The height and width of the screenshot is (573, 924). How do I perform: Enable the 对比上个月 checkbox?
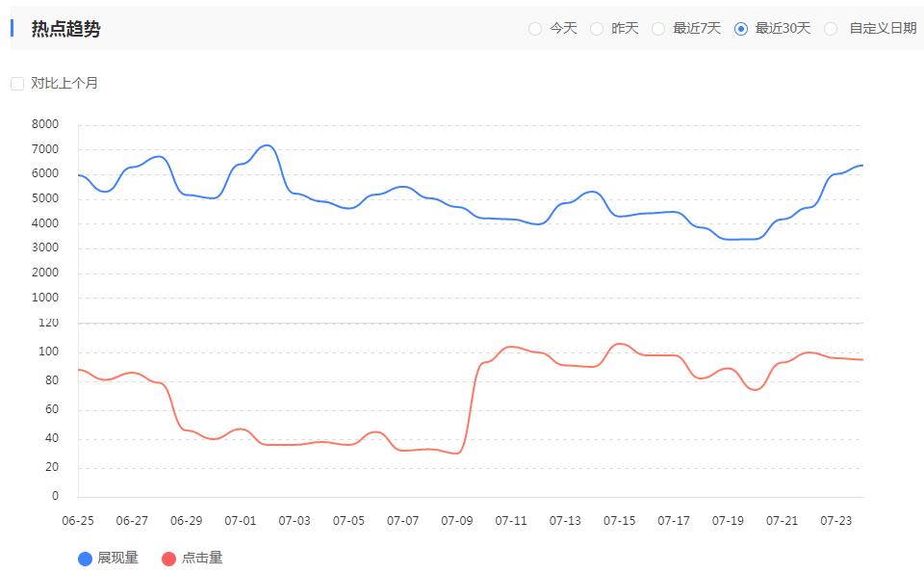click(17, 84)
